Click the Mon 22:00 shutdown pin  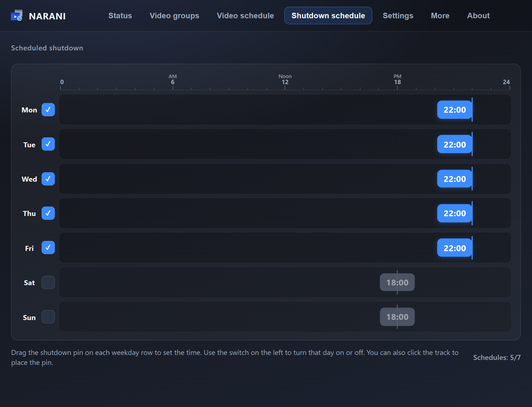(x=455, y=110)
